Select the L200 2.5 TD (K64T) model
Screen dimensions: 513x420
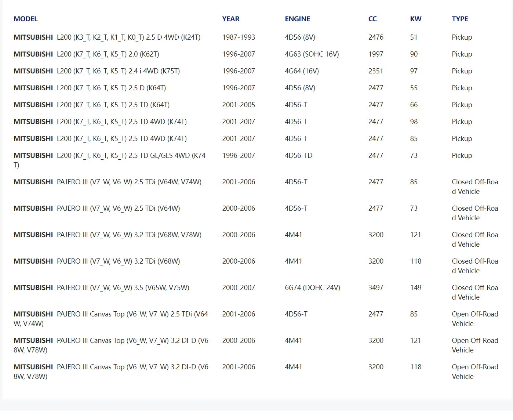92,105
